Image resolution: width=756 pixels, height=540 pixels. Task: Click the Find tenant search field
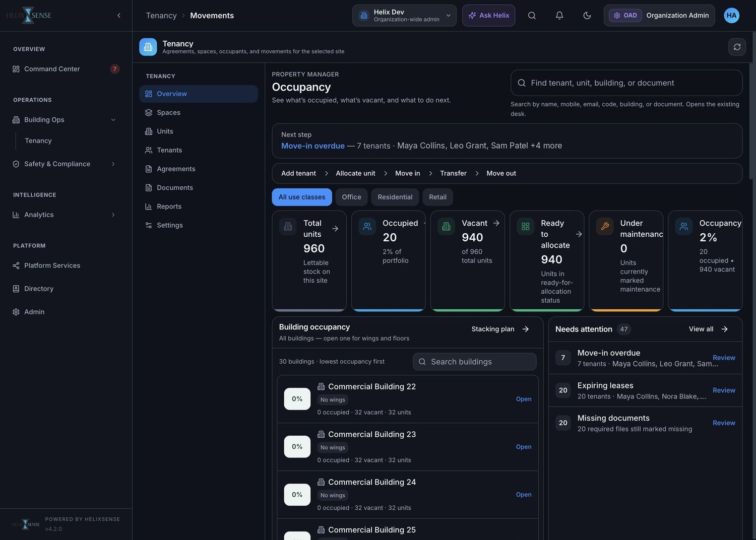coord(626,83)
